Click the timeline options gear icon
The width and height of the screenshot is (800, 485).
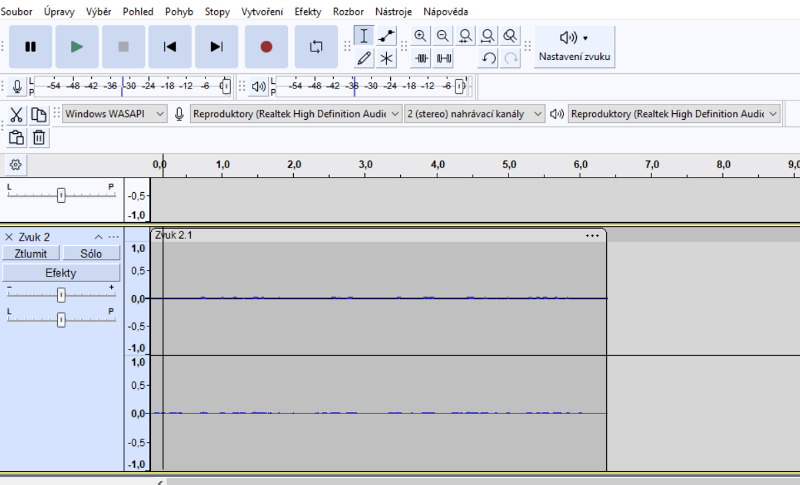(15, 165)
